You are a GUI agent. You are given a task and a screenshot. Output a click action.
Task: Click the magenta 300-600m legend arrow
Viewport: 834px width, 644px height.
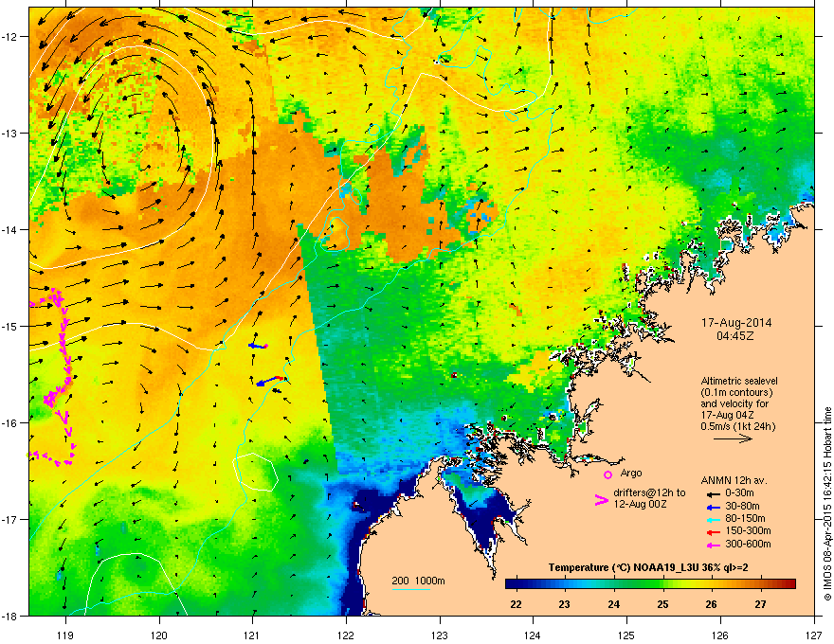712,545
